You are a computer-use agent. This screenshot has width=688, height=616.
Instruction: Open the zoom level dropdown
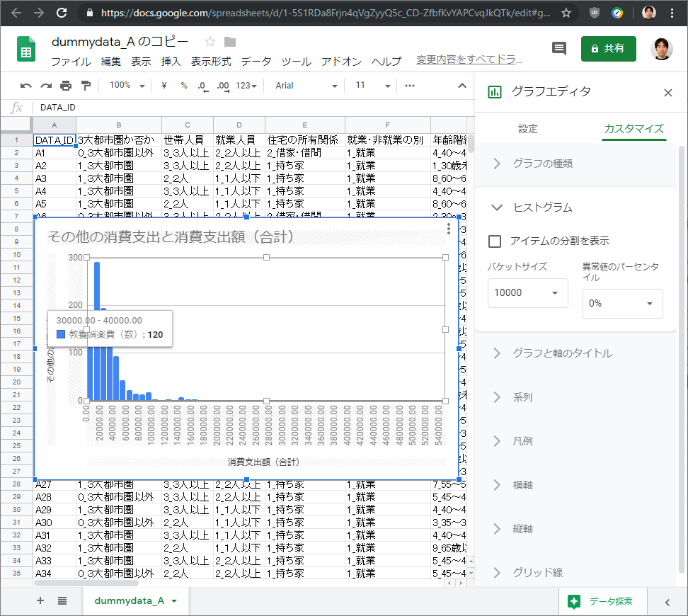126,85
